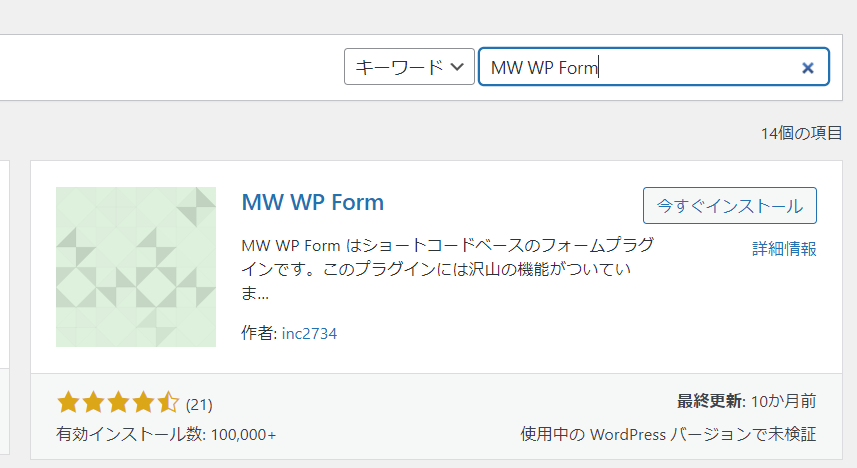Screen dimensions: 857x468
Task: Click the WordPress バージョンで未検証 compatibility text
Action: click(668, 434)
